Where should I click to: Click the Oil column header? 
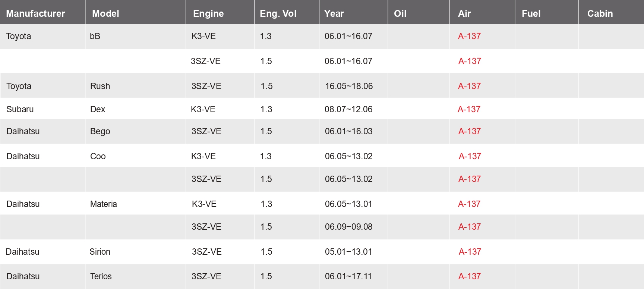[400, 13]
